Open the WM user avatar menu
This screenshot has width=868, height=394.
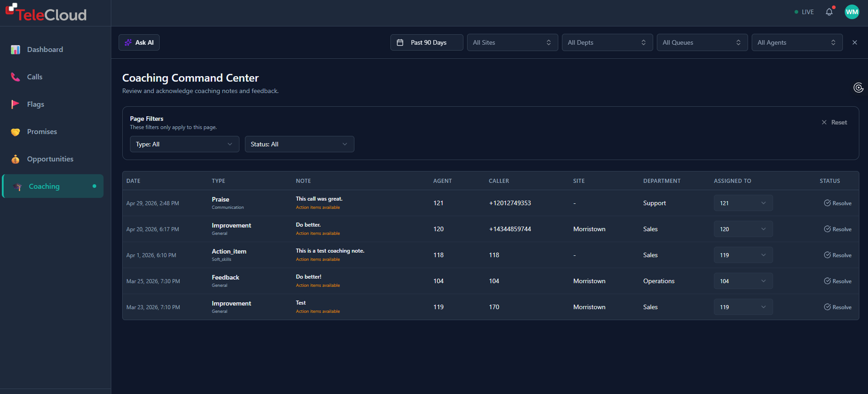852,12
